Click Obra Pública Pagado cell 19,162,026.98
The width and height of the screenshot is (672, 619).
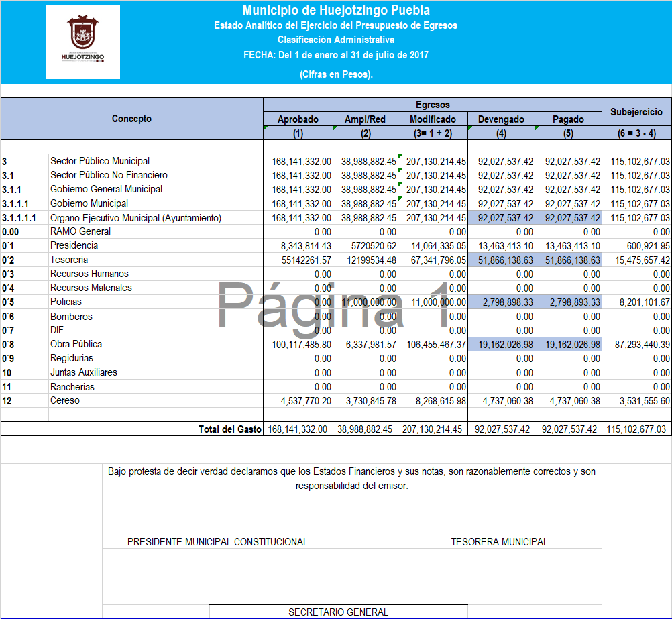tap(568, 345)
